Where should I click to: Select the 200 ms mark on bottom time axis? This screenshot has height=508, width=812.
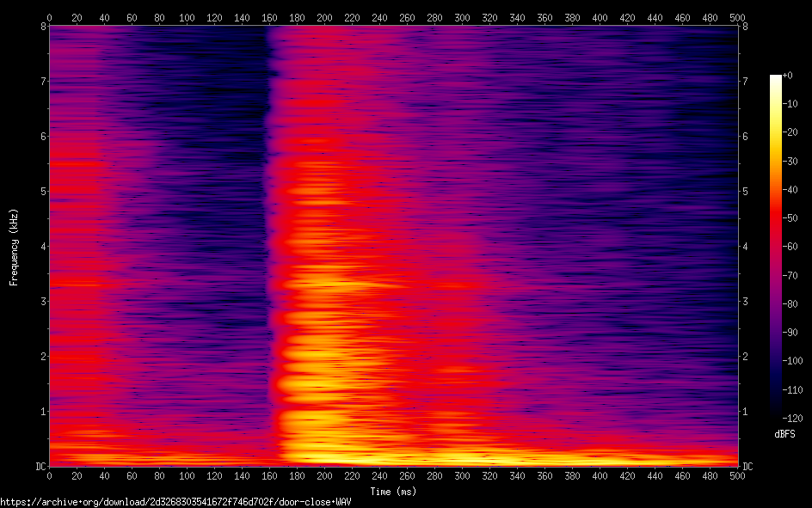(x=324, y=476)
